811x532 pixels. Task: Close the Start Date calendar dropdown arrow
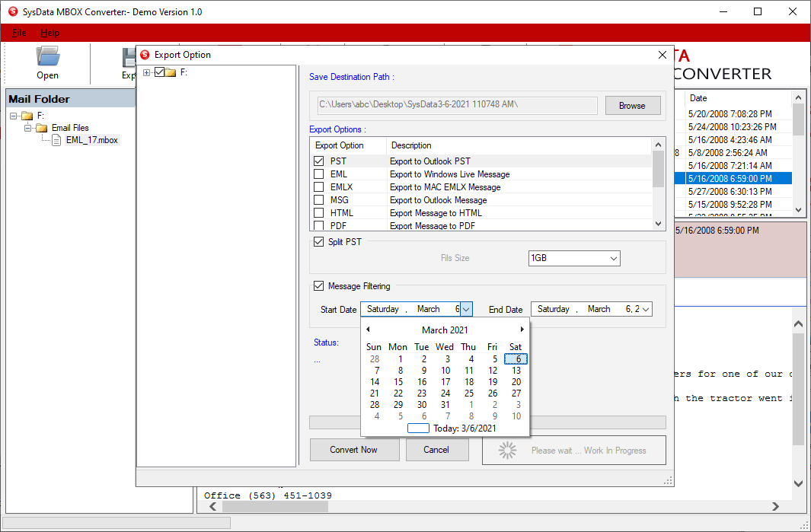pos(466,309)
